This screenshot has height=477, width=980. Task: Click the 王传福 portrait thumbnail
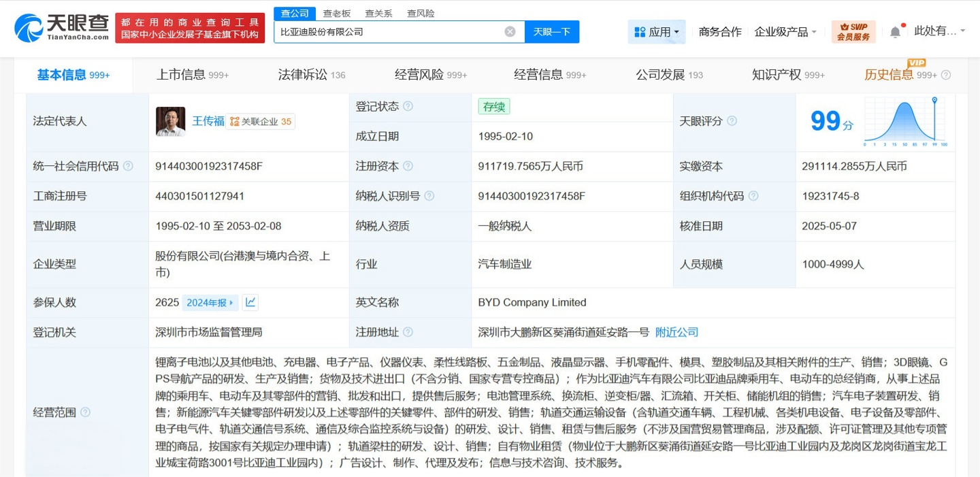coord(170,121)
